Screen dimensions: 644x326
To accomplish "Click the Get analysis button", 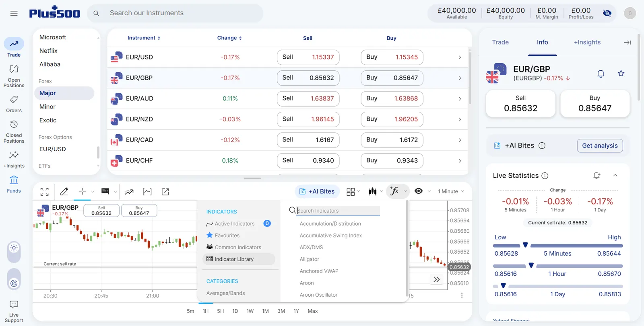I will [600, 146].
